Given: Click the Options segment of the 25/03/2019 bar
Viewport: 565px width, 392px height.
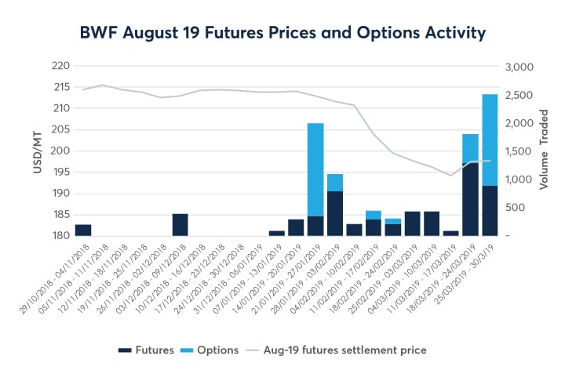Looking at the screenshot, I should (490, 140).
